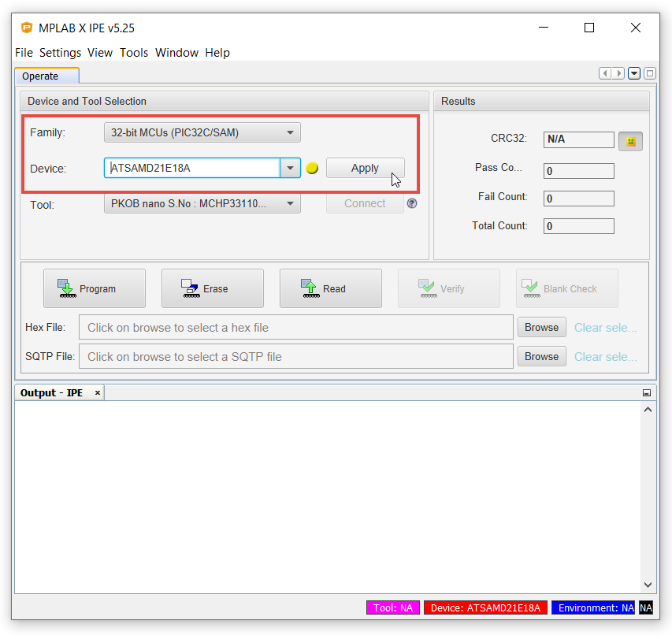Viewport: 672px width, 639px height.
Task: Click the SQTP File path field
Action: tap(296, 356)
